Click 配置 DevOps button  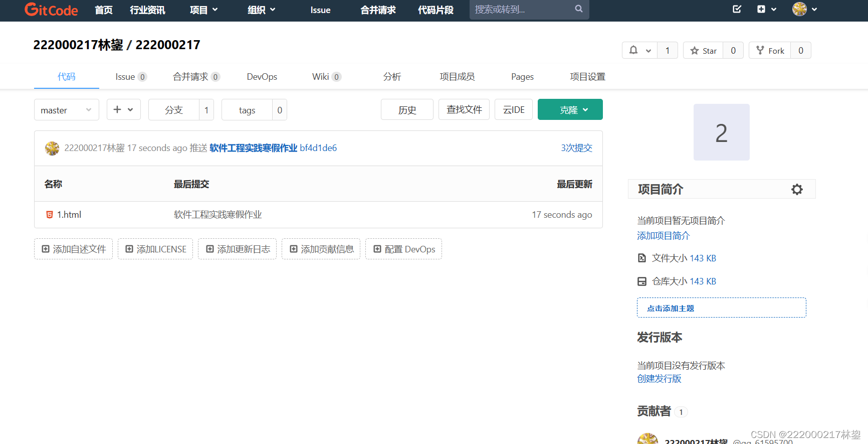click(x=404, y=249)
